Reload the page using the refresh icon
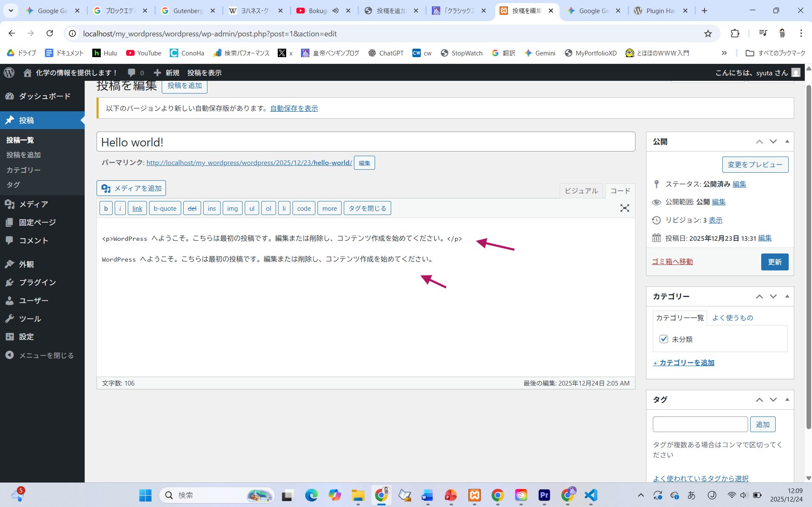This screenshot has width=812, height=507. [50, 33]
